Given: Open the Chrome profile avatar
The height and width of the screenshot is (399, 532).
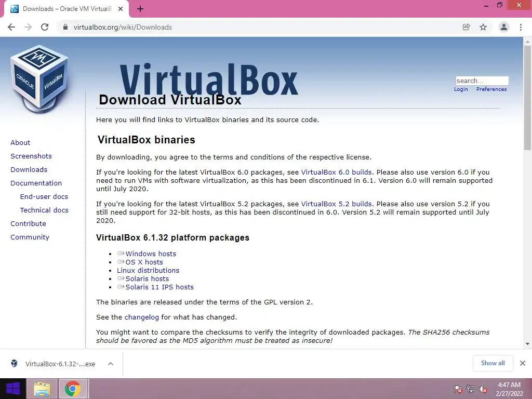Looking at the screenshot, I should pos(504,27).
